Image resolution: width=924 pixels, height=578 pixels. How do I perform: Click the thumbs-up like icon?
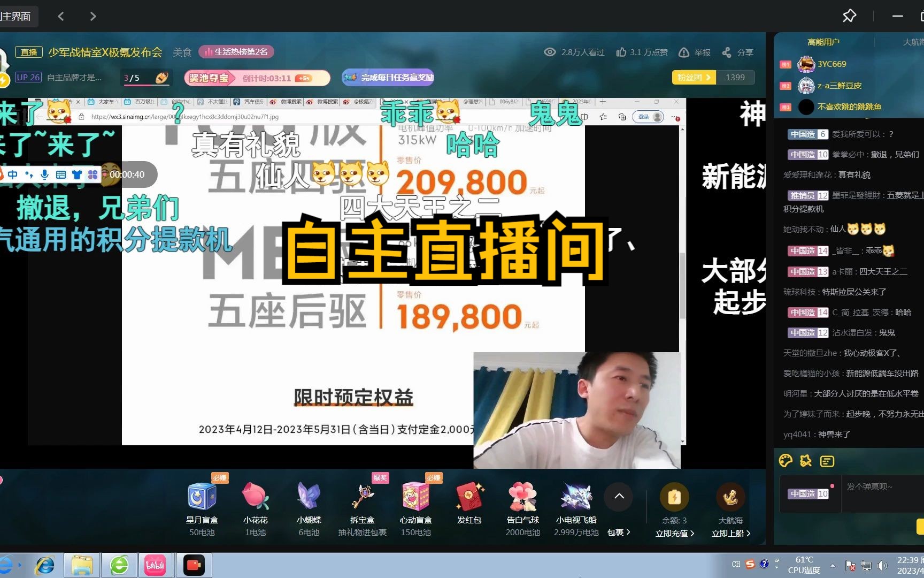point(621,52)
